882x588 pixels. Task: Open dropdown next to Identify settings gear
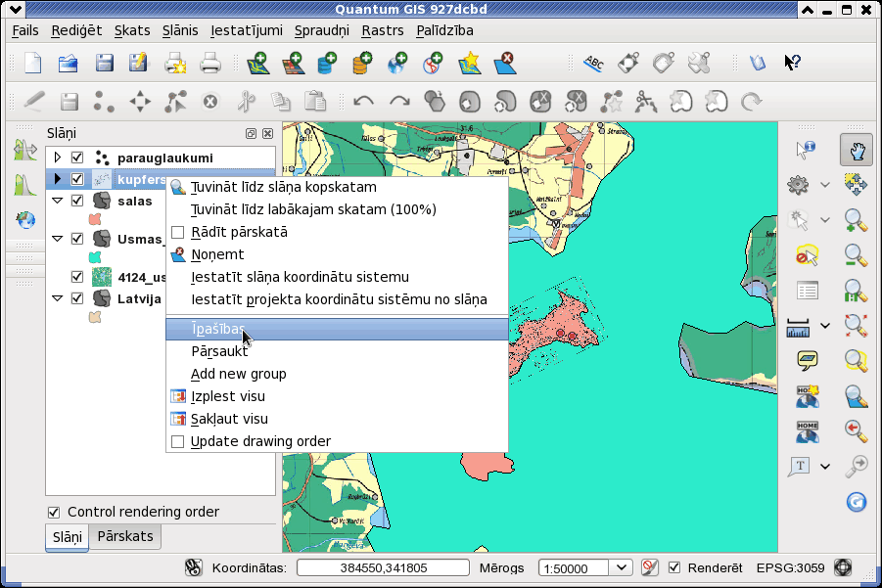(x=824, y=185)
